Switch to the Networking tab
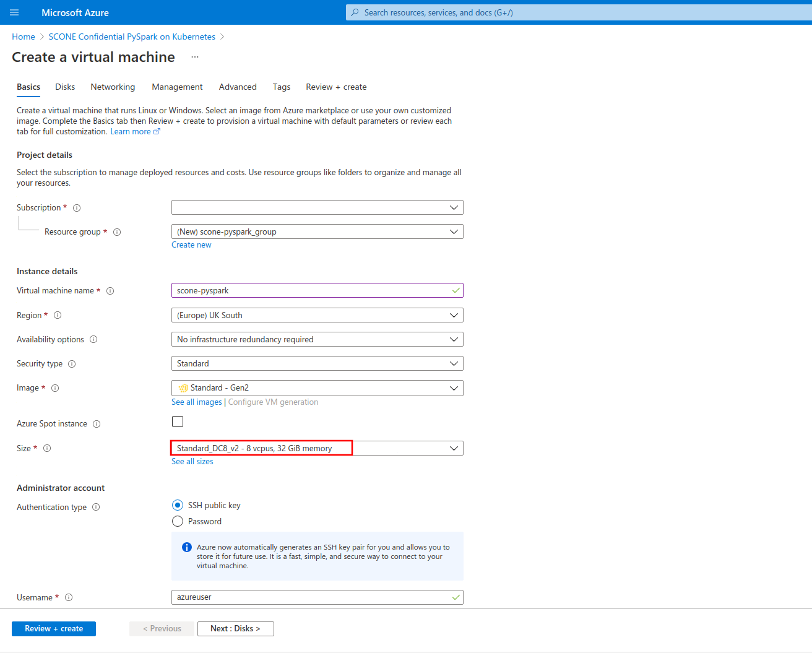This screenshot has width=812, height=653. click(113, 87)
